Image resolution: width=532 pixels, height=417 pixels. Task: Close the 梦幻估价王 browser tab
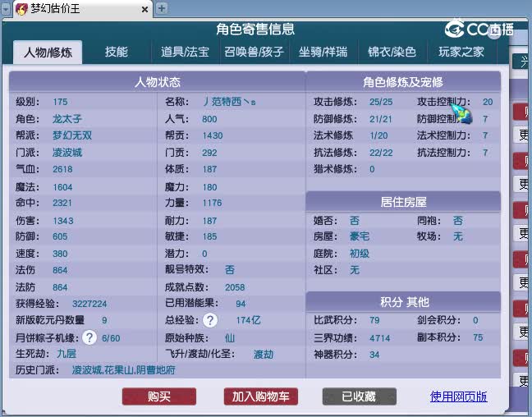144,10
